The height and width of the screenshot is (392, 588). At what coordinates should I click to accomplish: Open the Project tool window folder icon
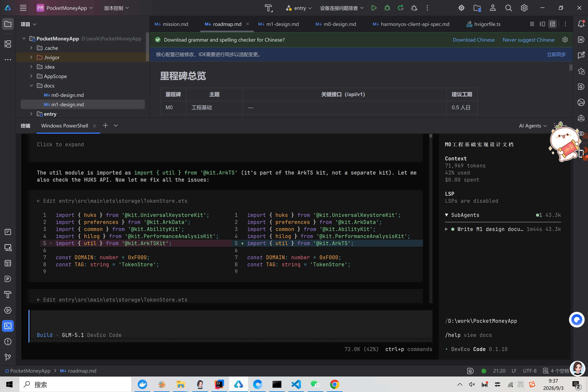[8, 24]
